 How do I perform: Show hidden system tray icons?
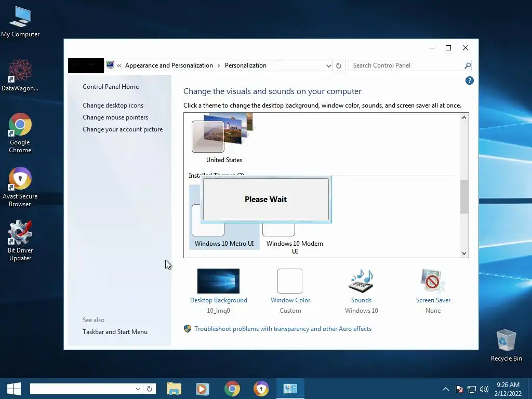click(x=446, y=389)
